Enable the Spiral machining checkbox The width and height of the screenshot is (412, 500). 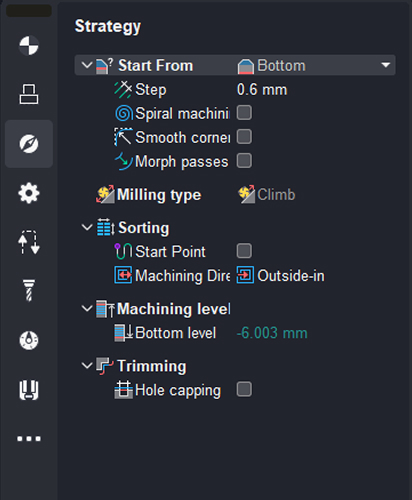pyautogui.click(x=244, y=113)
